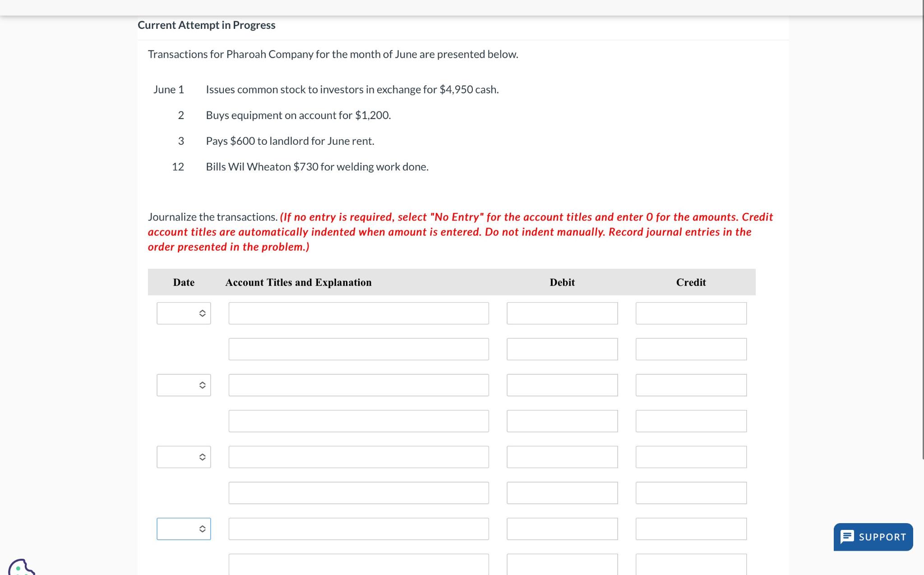Click the chat bubble icon in the Support button
The width and height of the screenshot is (924, 575).
[847, 537]
